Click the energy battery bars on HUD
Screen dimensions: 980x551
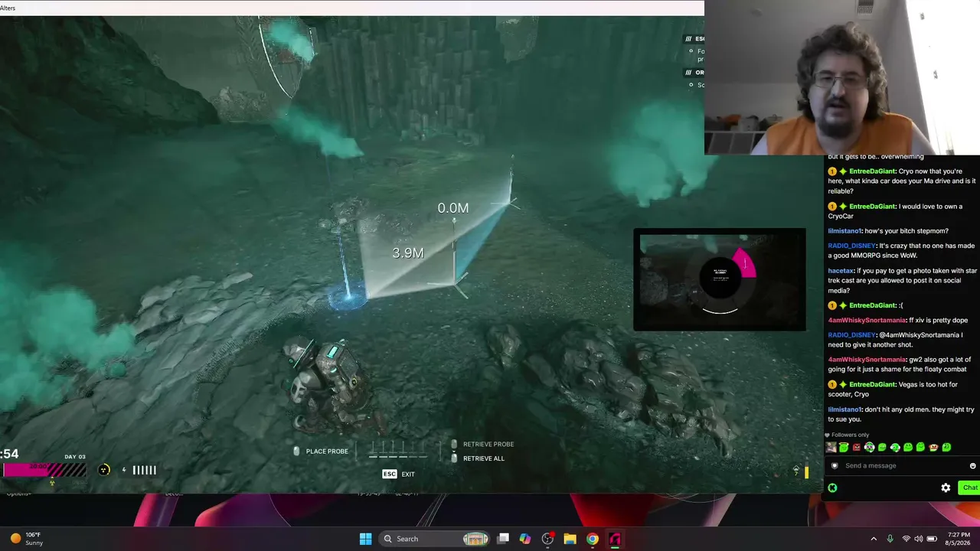click(x=144, y=470)
